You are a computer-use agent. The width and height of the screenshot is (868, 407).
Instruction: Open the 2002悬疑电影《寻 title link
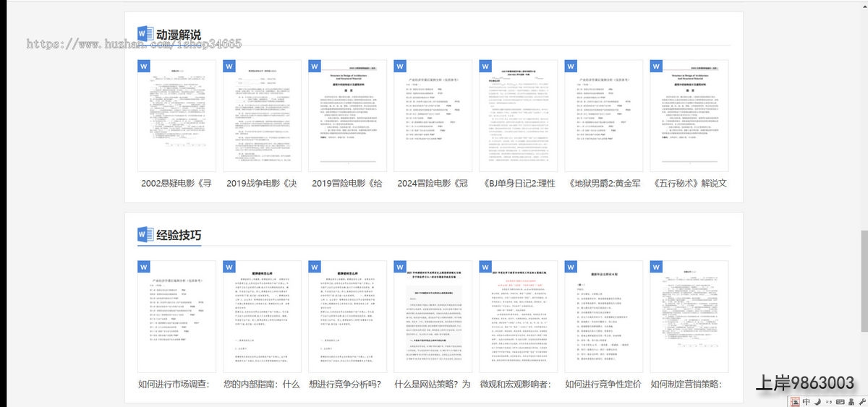pos(176,184)
